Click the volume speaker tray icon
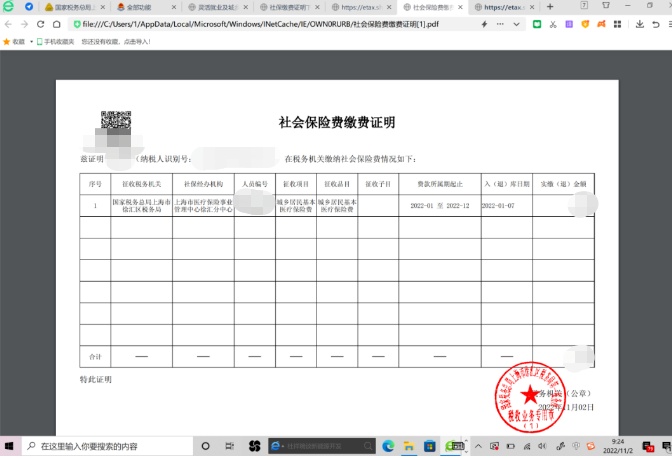The height and width of the screenshot is (458, 672). [x=542, y=446]
